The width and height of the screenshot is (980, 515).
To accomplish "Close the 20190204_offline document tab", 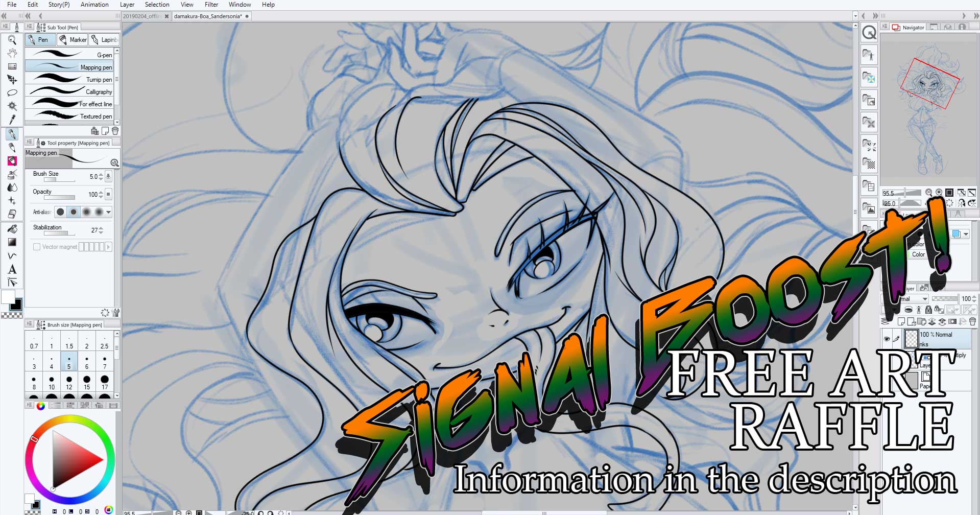I will (x=166, y=16).
